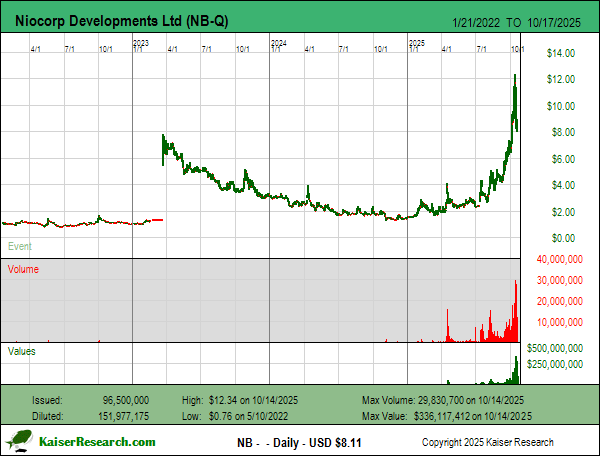The image size is (600, 456).
Task: Click the $0.00 price axis label
Action: [x=563, y=238]
